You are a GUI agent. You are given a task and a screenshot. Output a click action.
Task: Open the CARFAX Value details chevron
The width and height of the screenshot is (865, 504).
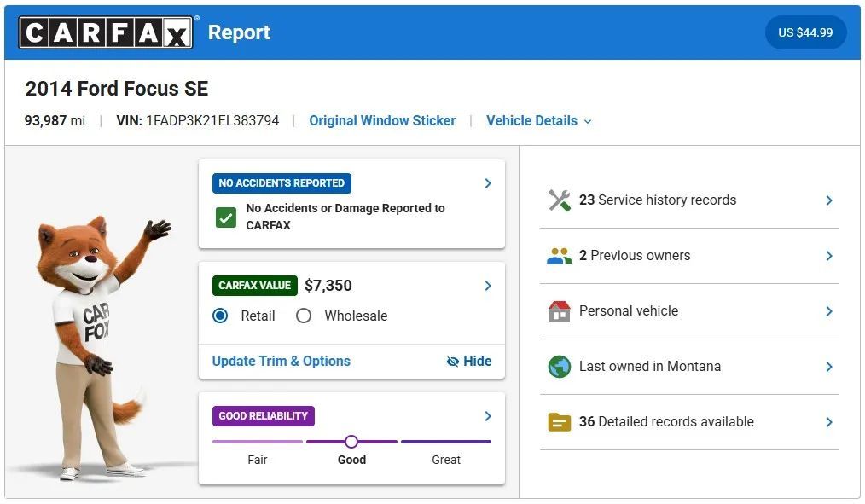[487, 286]
